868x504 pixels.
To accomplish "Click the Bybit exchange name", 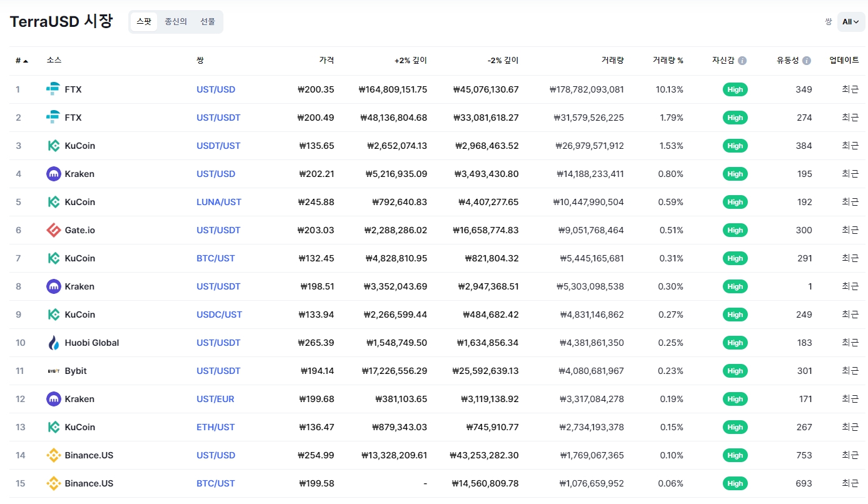I will 76,371.
